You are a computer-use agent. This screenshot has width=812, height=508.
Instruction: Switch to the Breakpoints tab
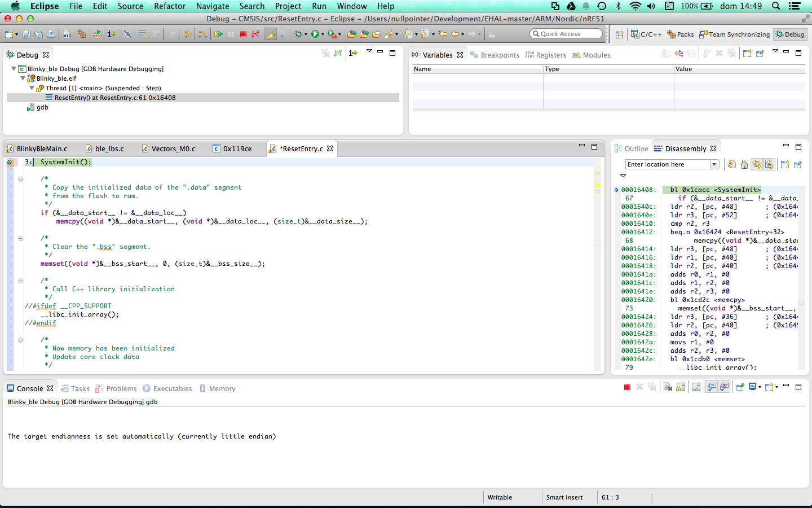495,55
